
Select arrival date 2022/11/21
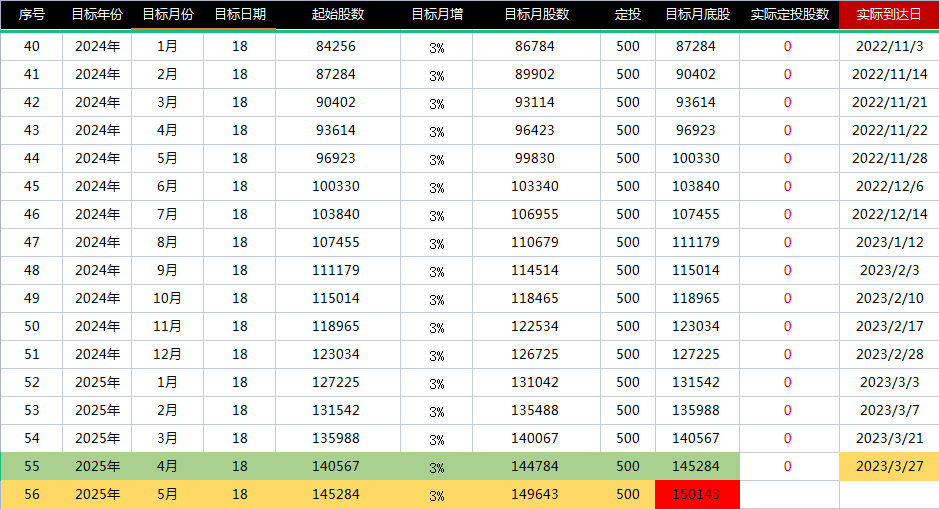889,102
